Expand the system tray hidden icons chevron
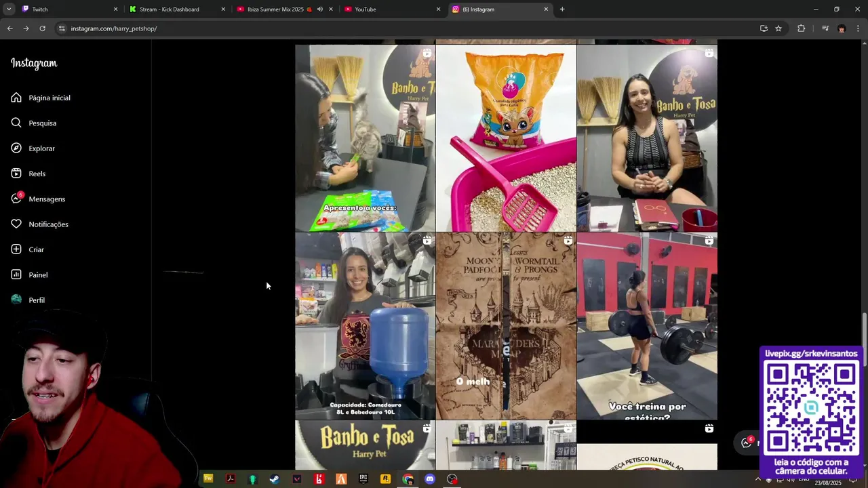 [757, 479]
